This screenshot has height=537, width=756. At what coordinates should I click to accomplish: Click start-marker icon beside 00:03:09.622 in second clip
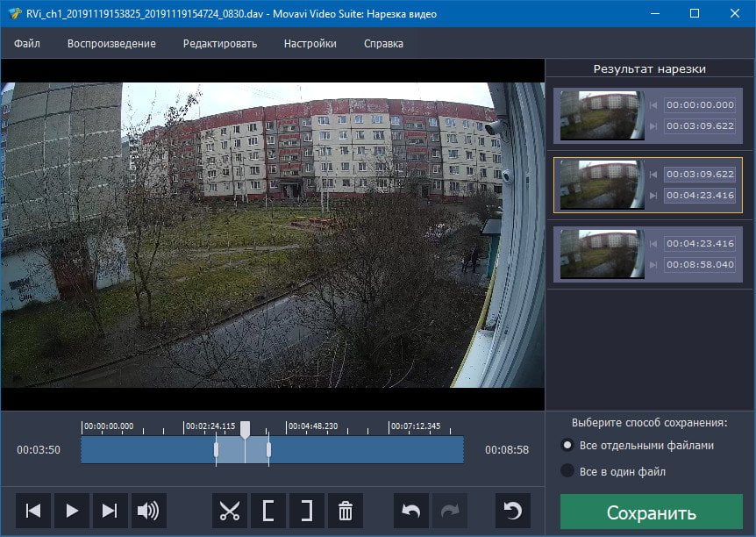[653, 175]
